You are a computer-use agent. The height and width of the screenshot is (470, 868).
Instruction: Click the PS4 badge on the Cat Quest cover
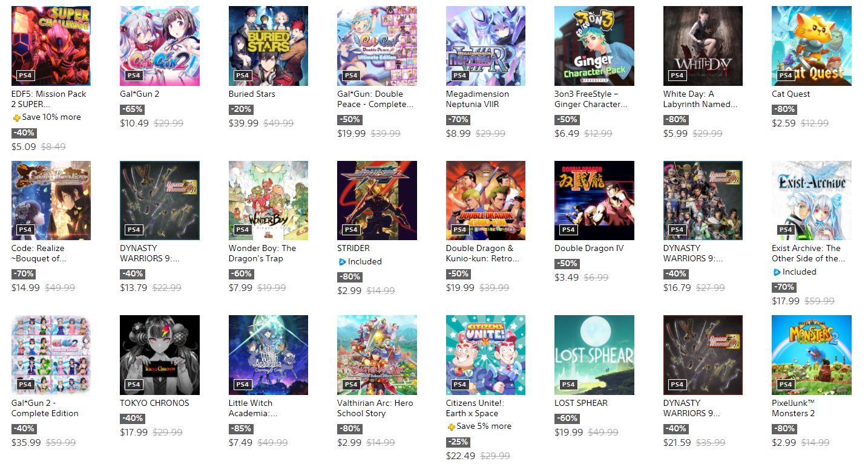point(785,76)
